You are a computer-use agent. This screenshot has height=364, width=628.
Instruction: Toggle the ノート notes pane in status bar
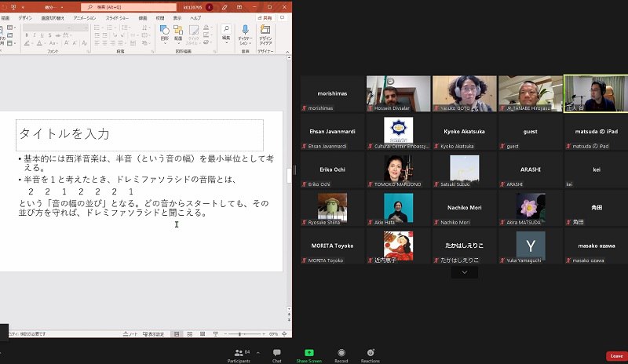click(x=132, y=333)
